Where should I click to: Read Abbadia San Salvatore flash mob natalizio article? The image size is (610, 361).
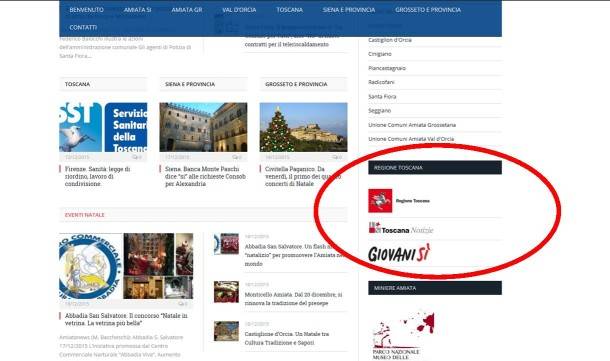(294, 255)
